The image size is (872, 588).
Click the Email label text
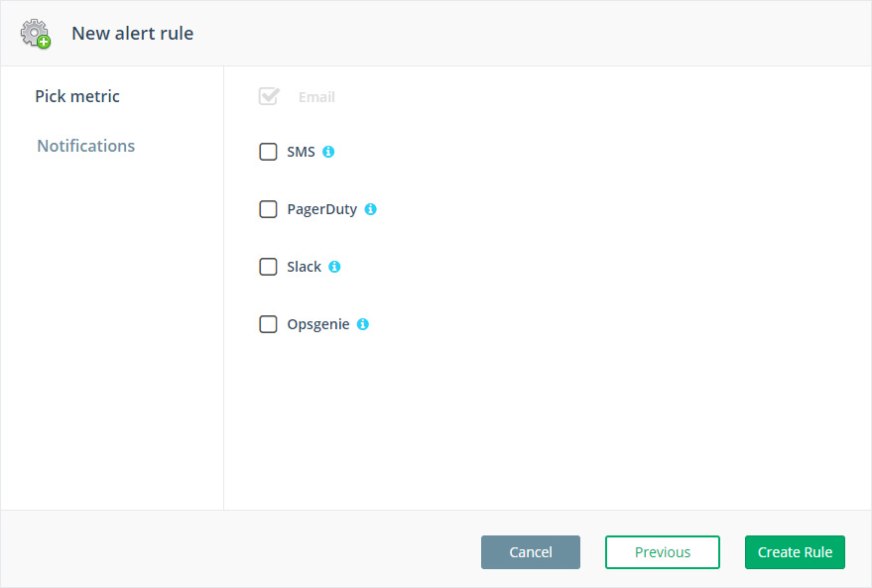316,97
